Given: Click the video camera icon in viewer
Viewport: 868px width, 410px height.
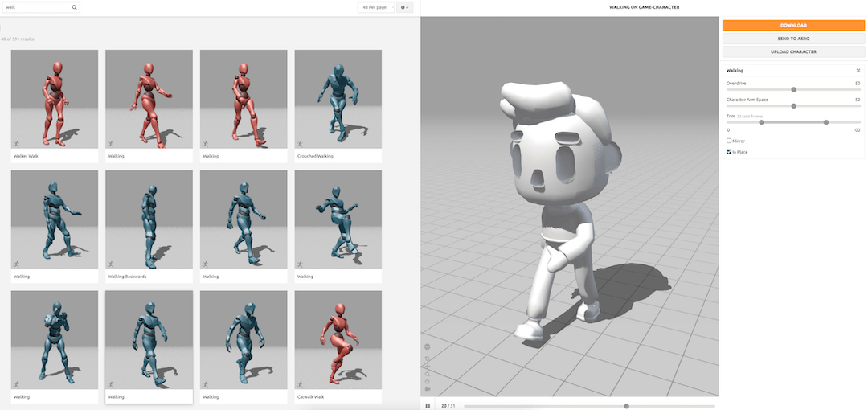Looking at the screenshot, I should (428, 389).
